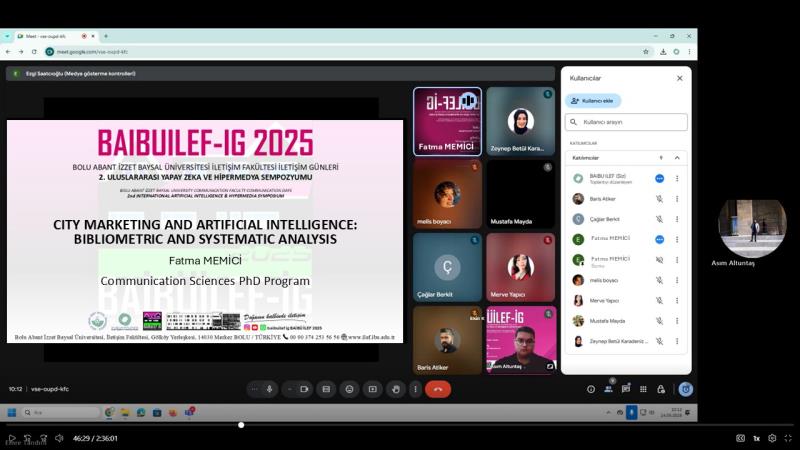This screenshot has height=450, width=800.
Task: Open options menu for BAİBU İLEF row
Action: (677, 179)
